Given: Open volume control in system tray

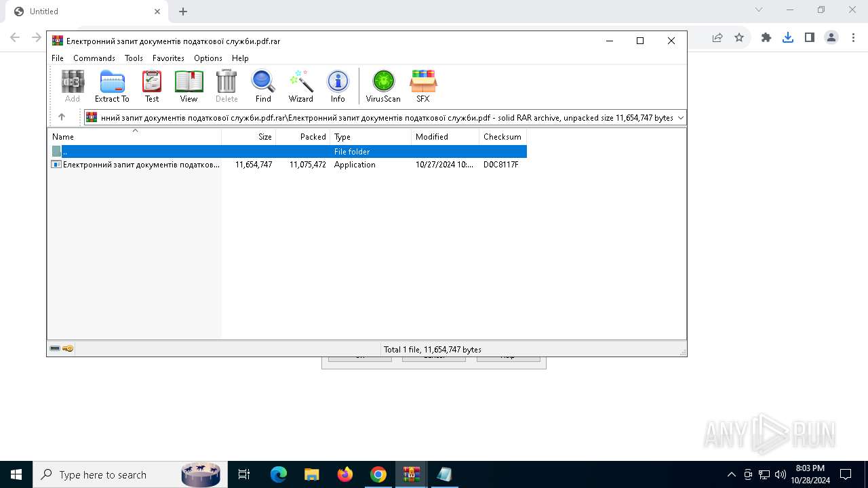Looking at the screenshot, I should pyautogui.click(x=781, y=474).
